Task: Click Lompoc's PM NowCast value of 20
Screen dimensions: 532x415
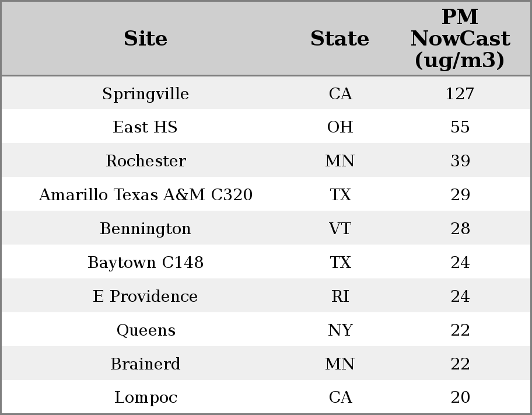Action: point(460,397)
